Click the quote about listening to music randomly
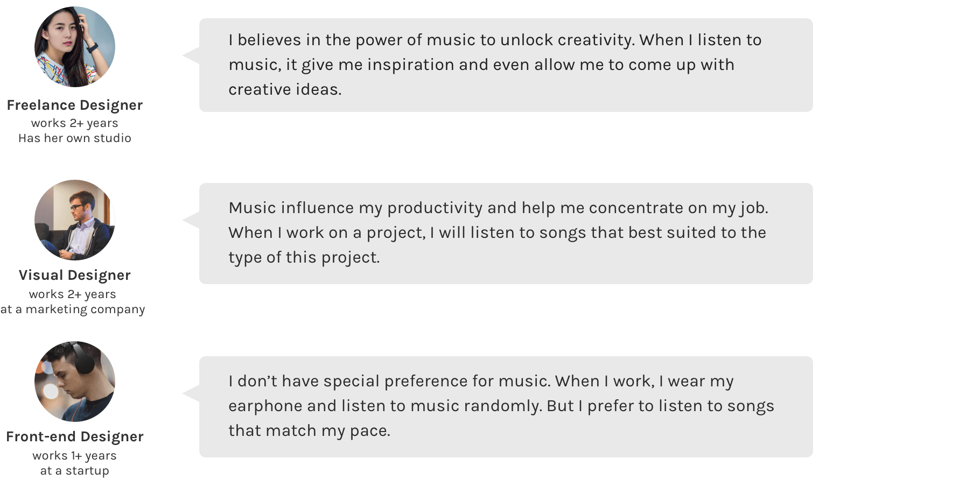The image size is (980, 494). (506, 407)
